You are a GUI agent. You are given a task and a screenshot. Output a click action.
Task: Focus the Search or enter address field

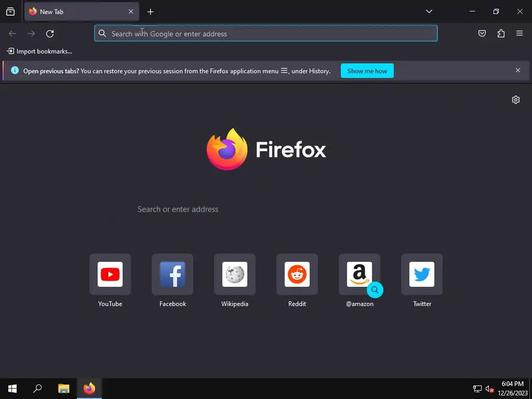(266, 209)
